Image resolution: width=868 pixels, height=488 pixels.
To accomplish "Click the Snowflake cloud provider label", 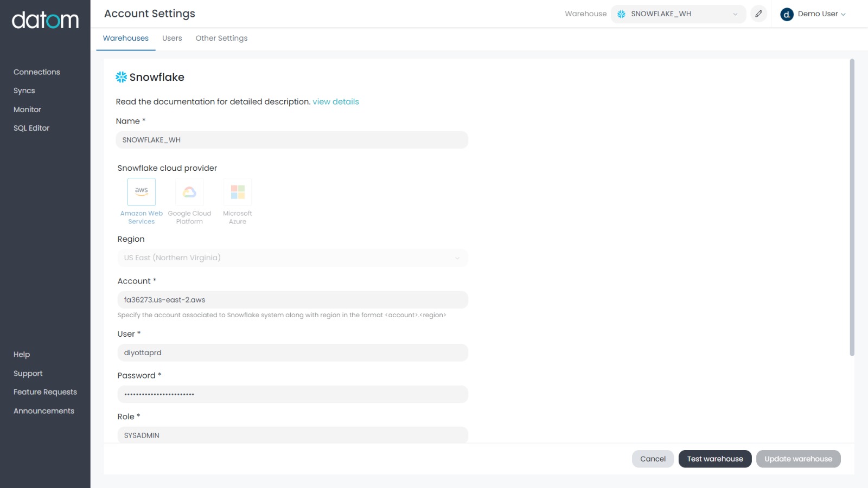I will point(167,168).
